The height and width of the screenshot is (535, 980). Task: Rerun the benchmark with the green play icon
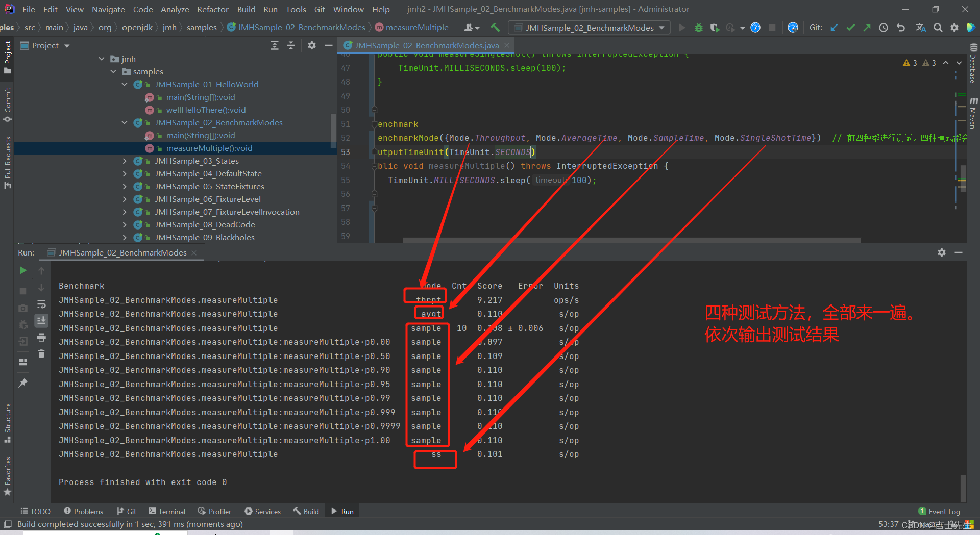[22, 270]
